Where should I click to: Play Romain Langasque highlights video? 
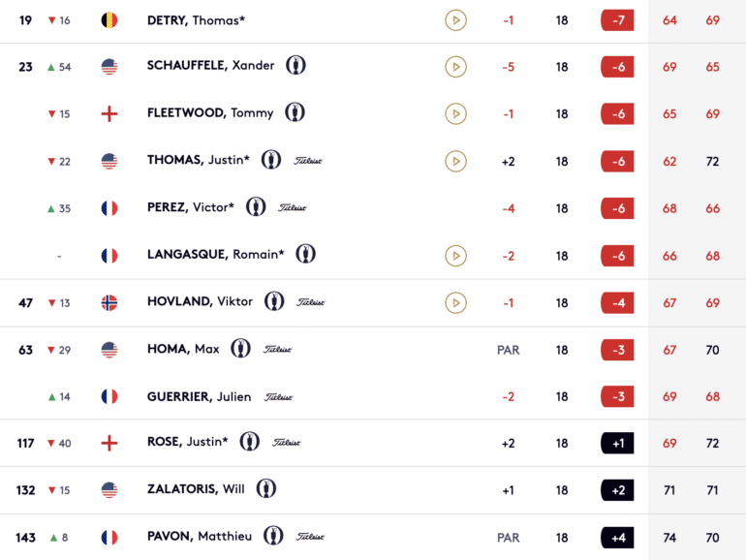click(x=455, y=256)
